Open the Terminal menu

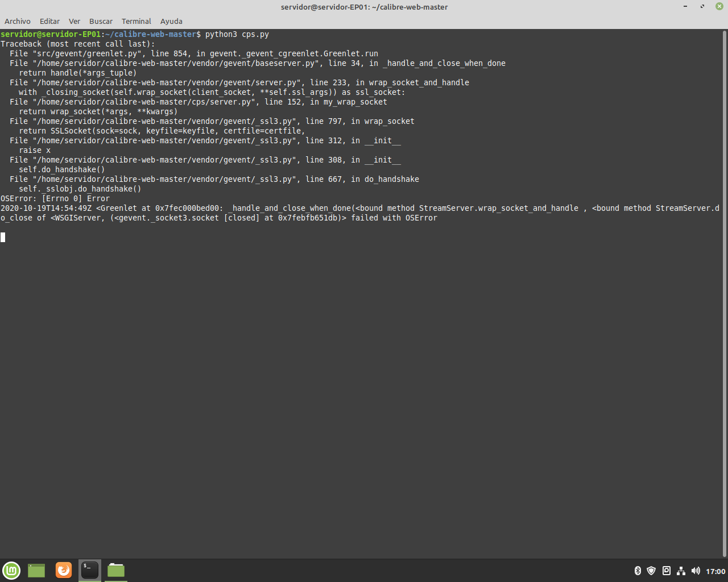click(x=136, y=21)
